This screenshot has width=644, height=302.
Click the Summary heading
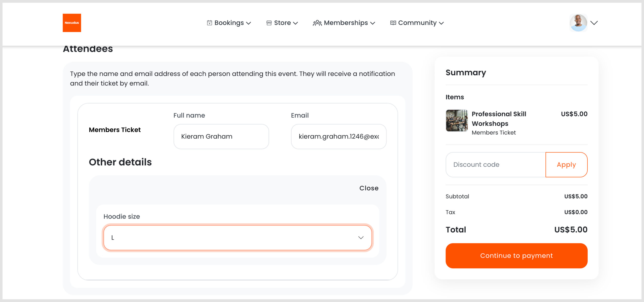466,72
